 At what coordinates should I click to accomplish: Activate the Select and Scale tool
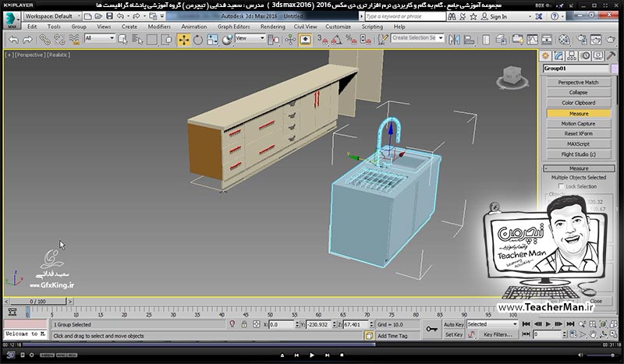click(212, 40)
